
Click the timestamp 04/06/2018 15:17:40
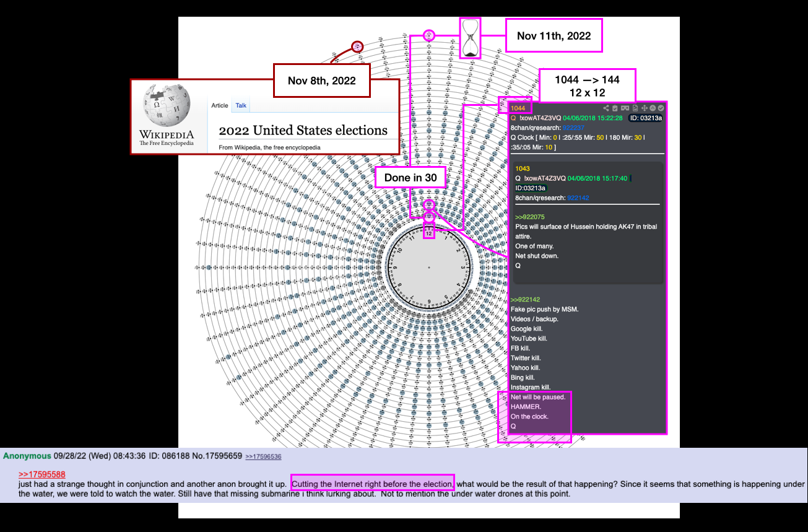pyautogui.click(x=597, y=178)
